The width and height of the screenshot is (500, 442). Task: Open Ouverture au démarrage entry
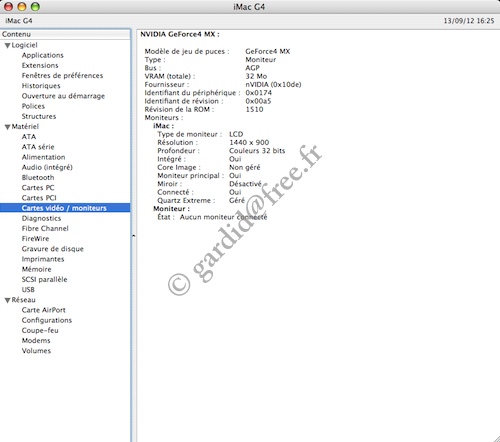63,96
